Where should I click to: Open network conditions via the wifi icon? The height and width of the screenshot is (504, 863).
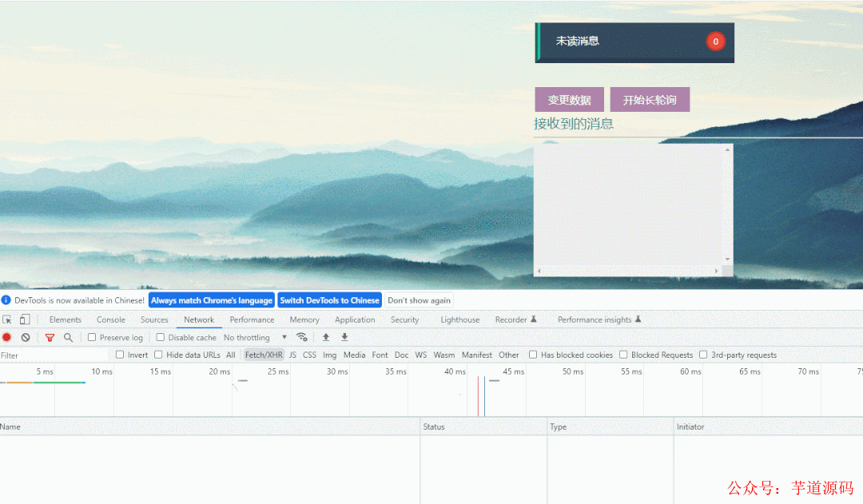point(302,337)
